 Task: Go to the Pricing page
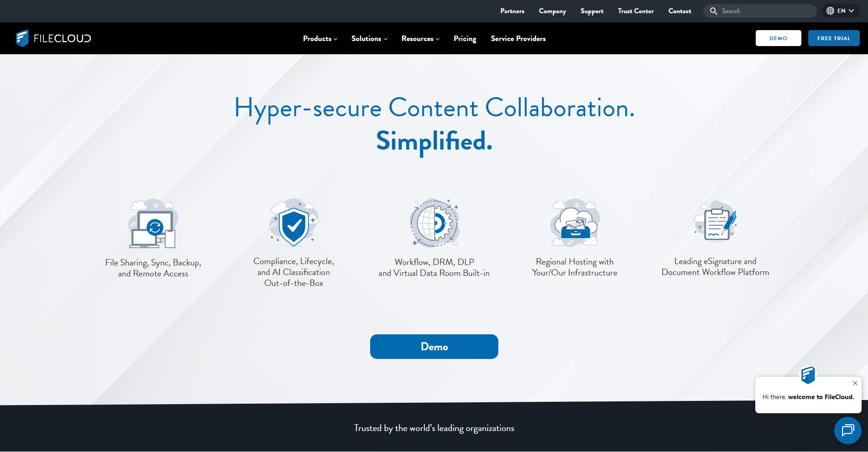pyautogui.click(x=465, y=38)
